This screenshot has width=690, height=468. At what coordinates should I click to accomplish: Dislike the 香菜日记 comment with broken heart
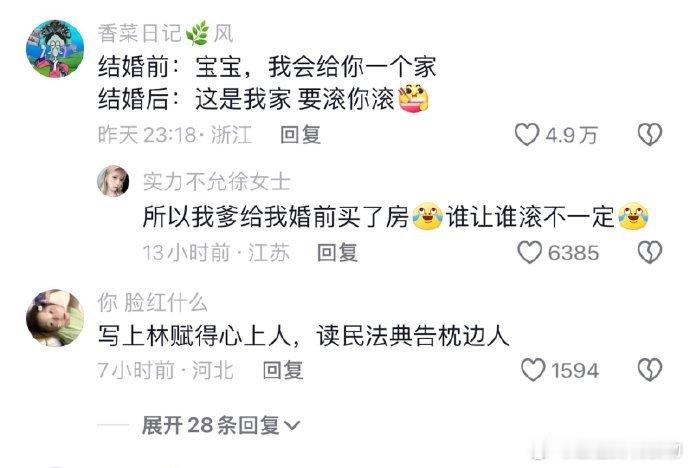click(650, 135)
